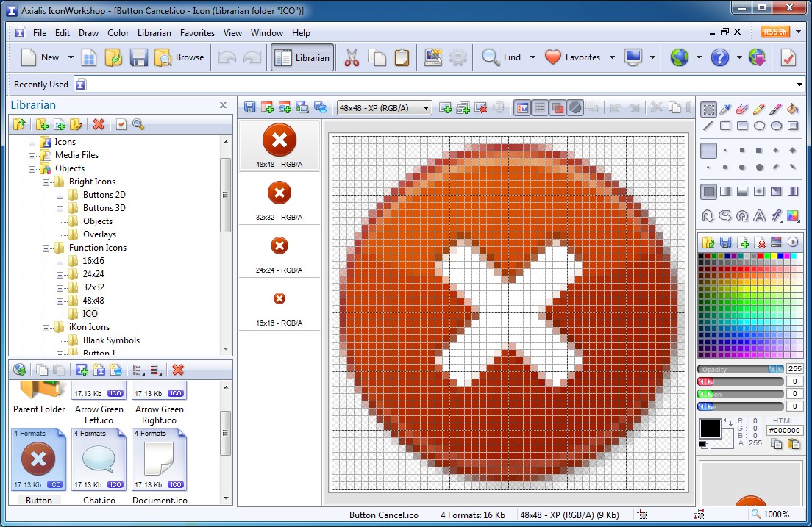Screen dimensions: 812x527
Task: Click the Cut scissors icon in main toolbar
Action: coord(352,57)
